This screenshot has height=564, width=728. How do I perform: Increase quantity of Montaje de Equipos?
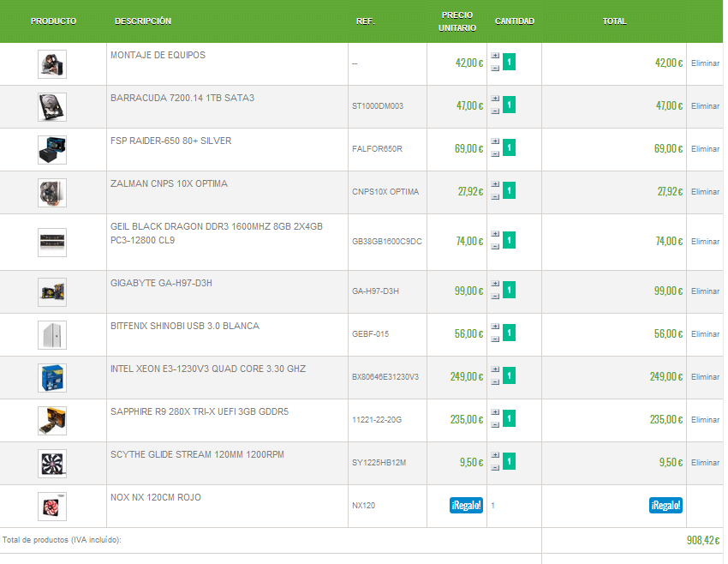pos(495,56)
